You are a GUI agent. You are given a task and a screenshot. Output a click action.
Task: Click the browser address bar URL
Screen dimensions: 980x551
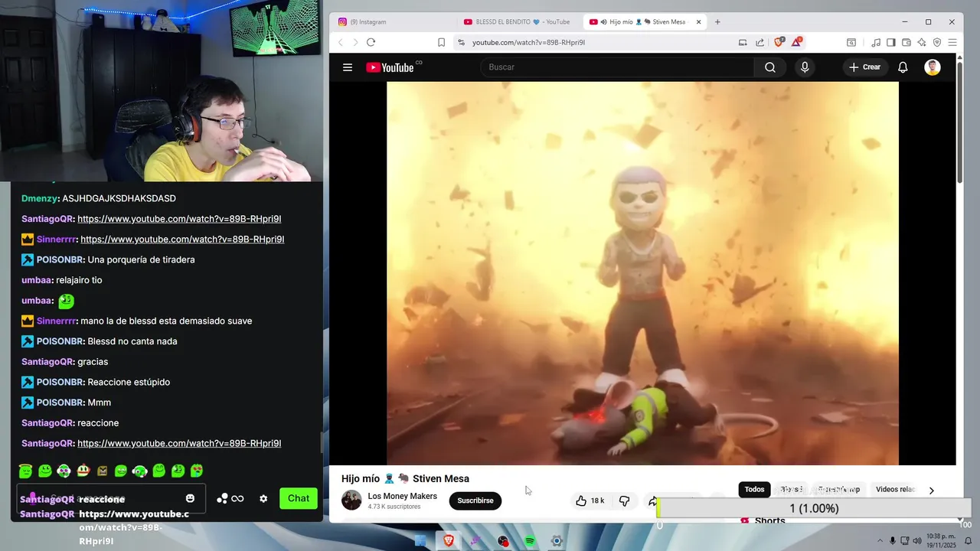click(528, 42)
